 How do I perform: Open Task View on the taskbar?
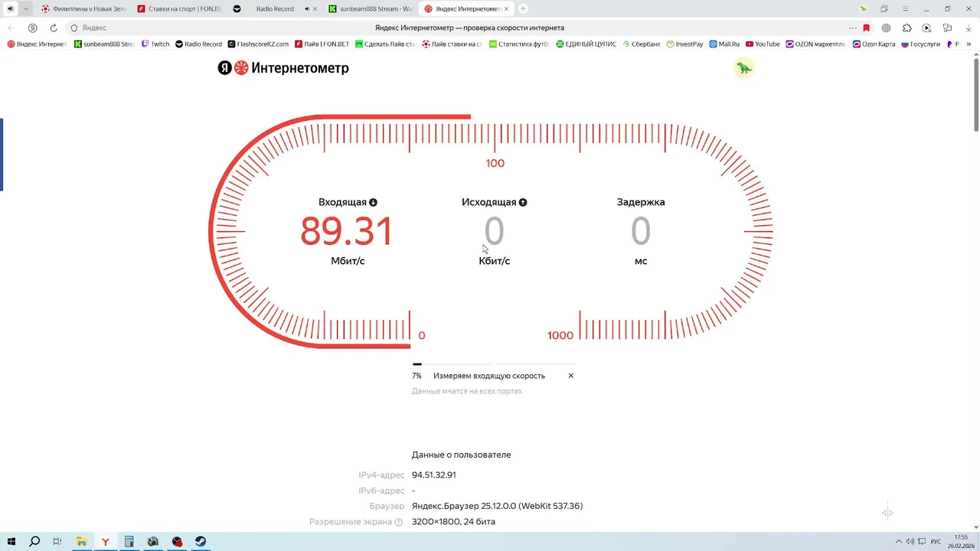[x=57, y=542]
